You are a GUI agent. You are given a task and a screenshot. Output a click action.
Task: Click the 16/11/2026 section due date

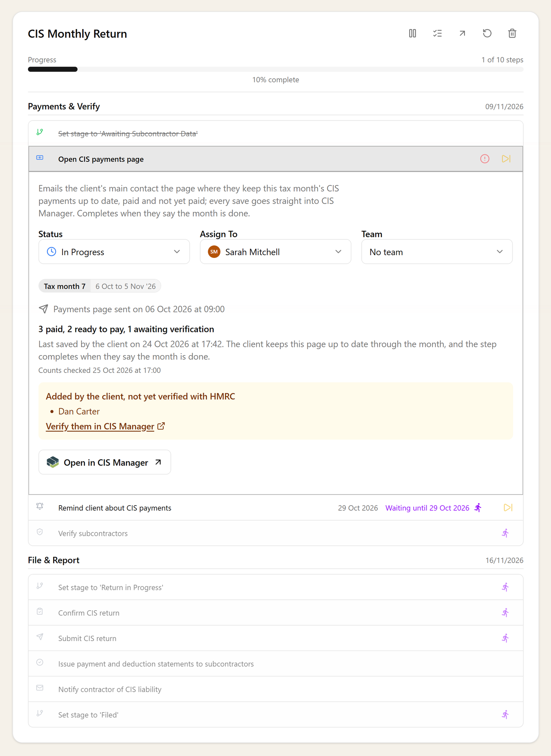coord(504,560)
